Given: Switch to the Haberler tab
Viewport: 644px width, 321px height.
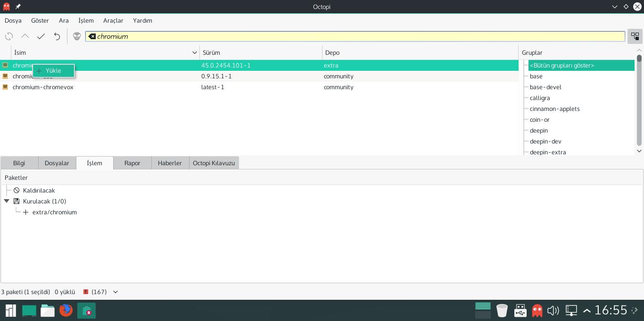Looking at the screenshot, I should [170, 163].
